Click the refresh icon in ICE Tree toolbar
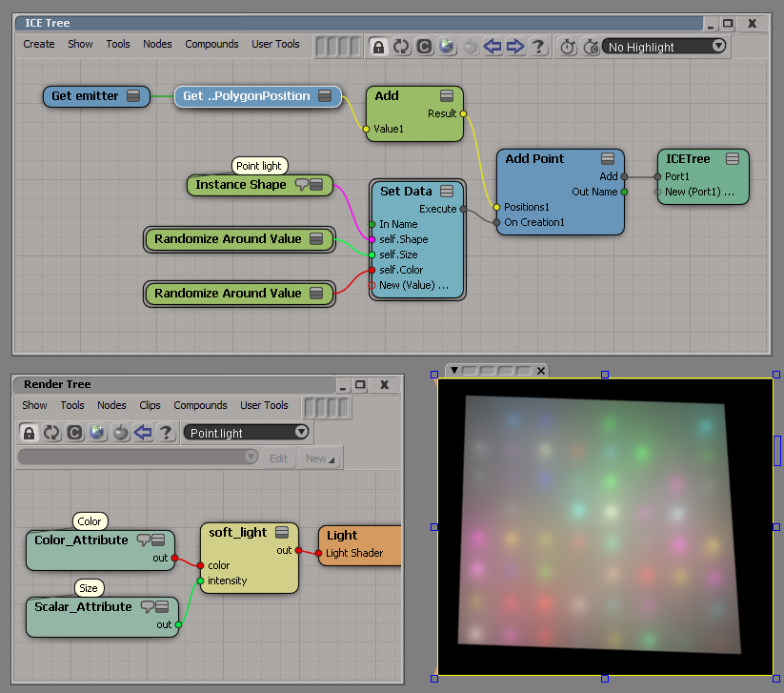The height and width of the screenshot is (693, 784). tap(401, 46)
